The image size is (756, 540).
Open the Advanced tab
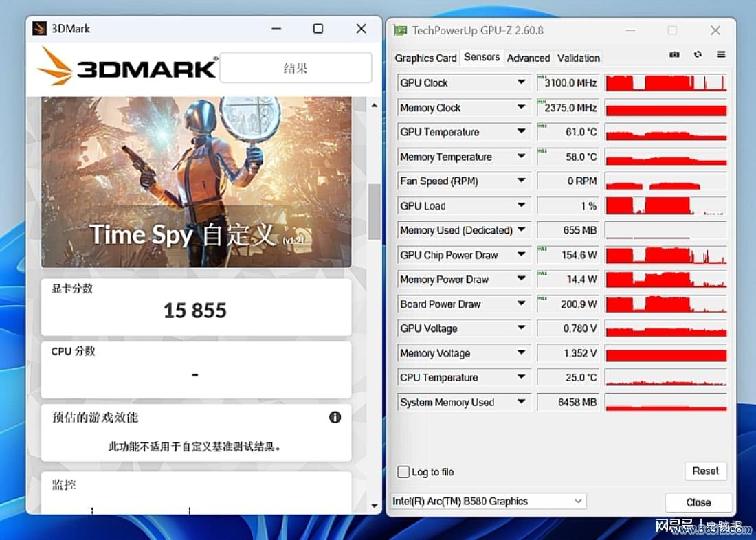[x=528, y=58]
